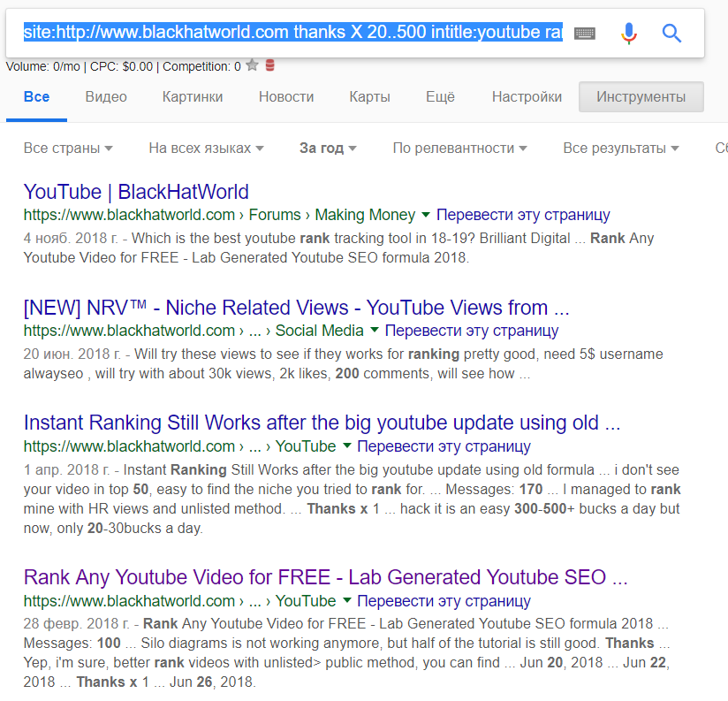This screenshot has height=701, width=728.
Task: Click the red database stack icon
Action: (269, 65)
